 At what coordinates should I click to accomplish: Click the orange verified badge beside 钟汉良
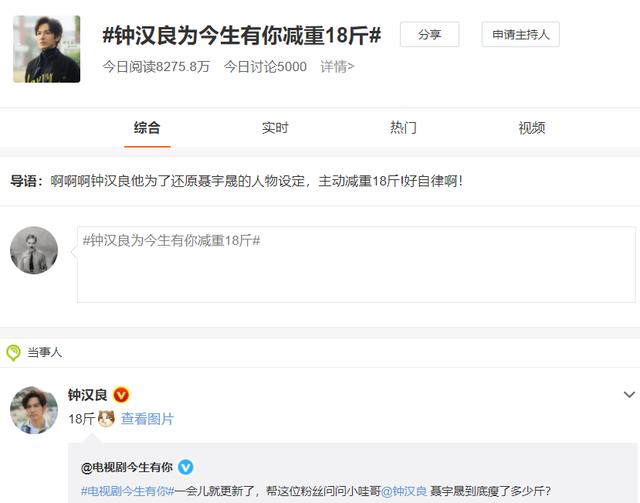pyautogui.click(x=121, y=395)
